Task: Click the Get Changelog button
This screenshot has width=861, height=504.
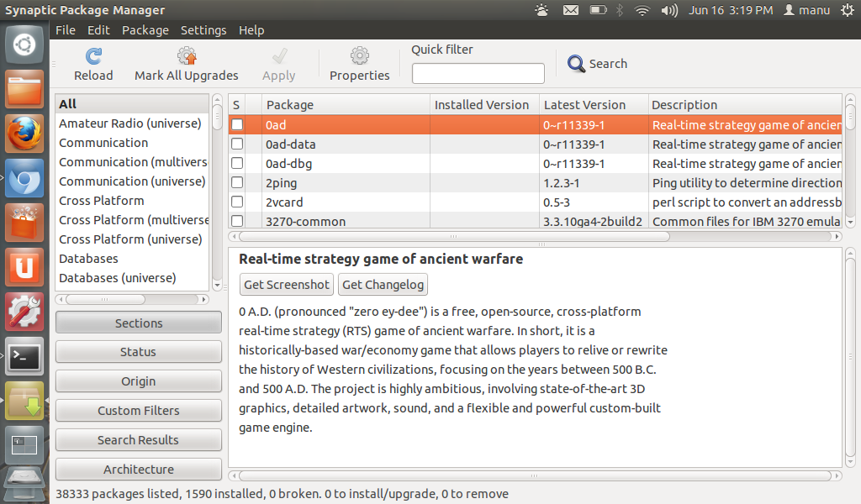Action: click(x=383, y=285)
